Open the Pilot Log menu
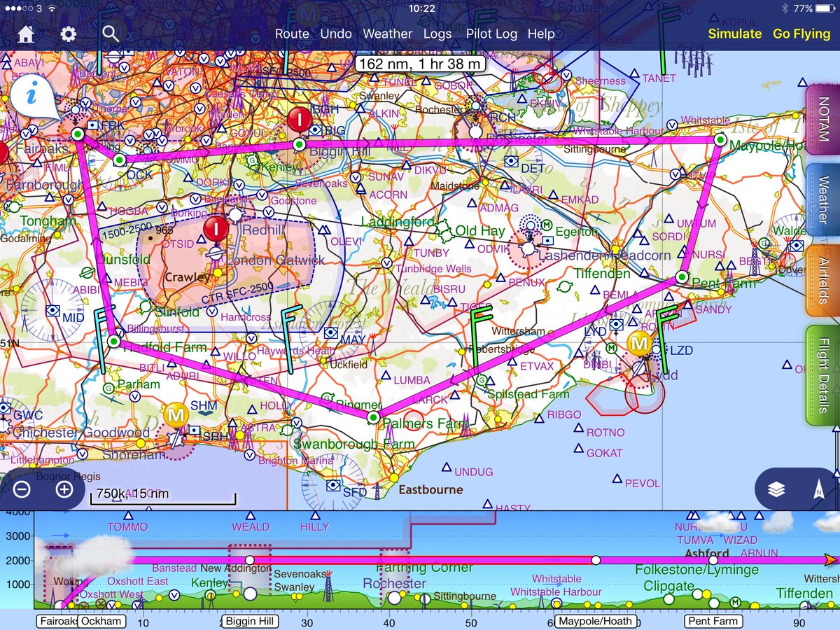This screenshot has width=840, height=630. (491, 34)
